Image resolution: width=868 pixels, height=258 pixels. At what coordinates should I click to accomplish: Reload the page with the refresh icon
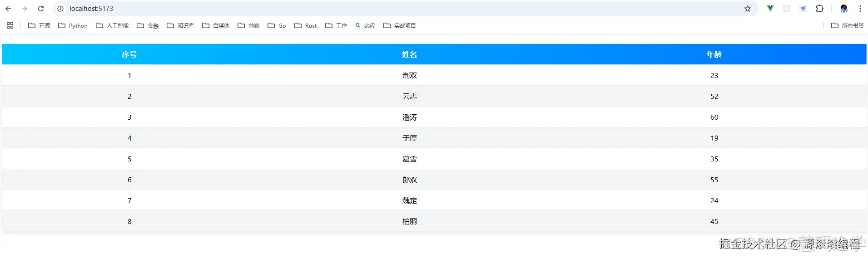click(x=41, y=9)
